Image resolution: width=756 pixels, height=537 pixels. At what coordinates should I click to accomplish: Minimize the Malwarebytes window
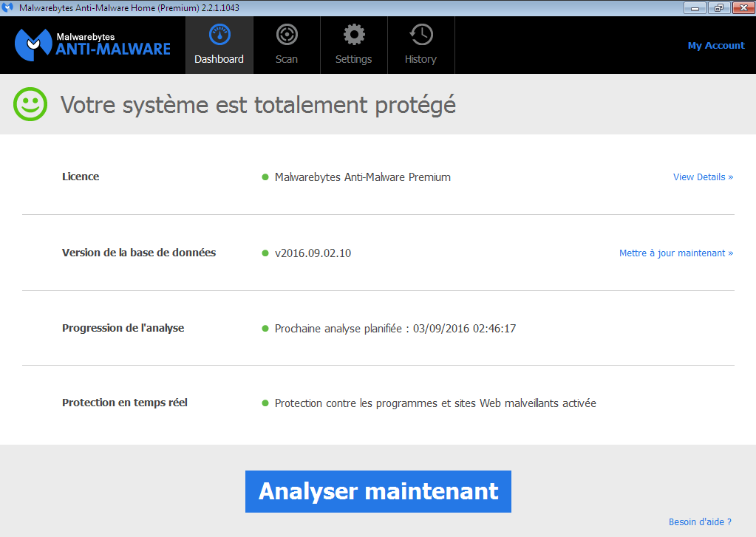click(x=695, y=7)
